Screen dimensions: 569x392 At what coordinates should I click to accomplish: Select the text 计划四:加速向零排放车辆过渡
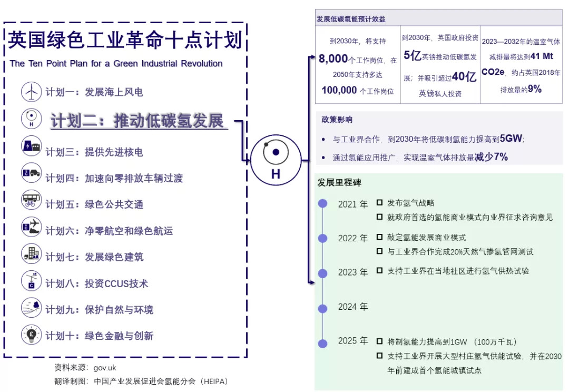114,178
